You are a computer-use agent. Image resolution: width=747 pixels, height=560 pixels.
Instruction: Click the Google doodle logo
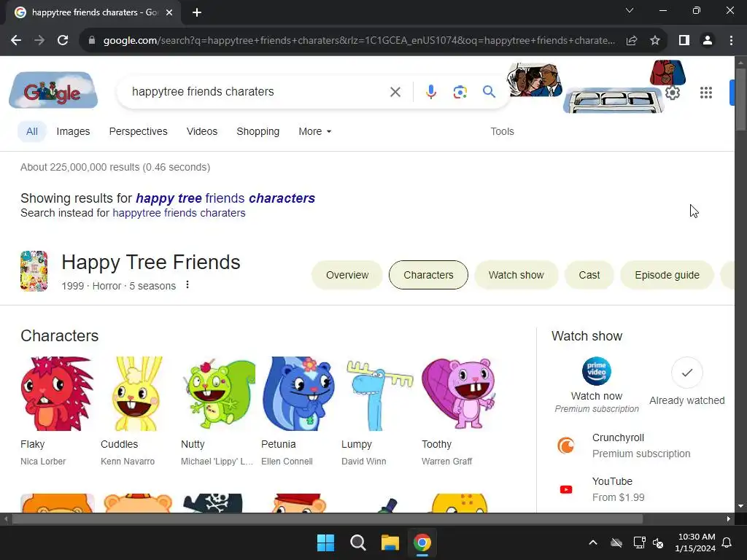pos(53,90)
